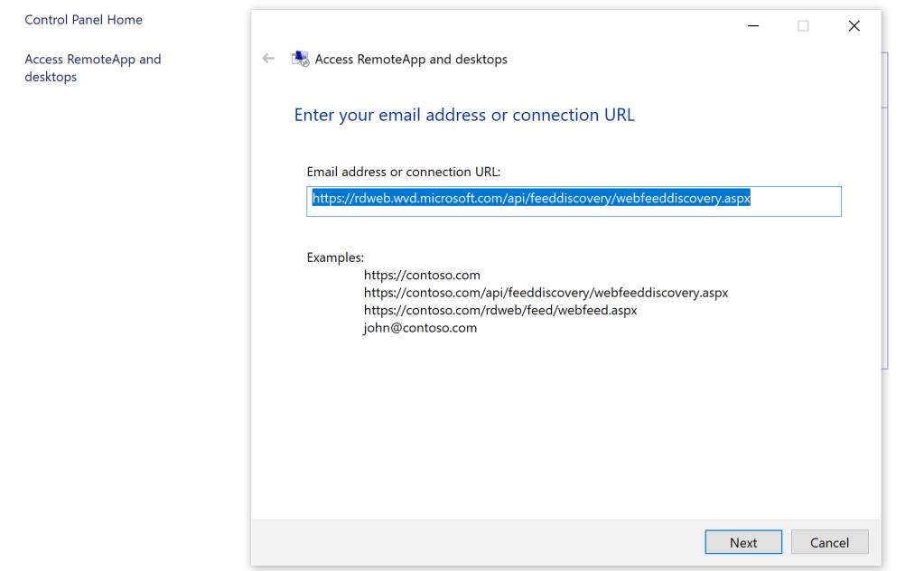Click the vertical scrollbar behind the dialog's right edge
Image resolution: width=924 pixels, height=571 pixels.
[885, 211]
